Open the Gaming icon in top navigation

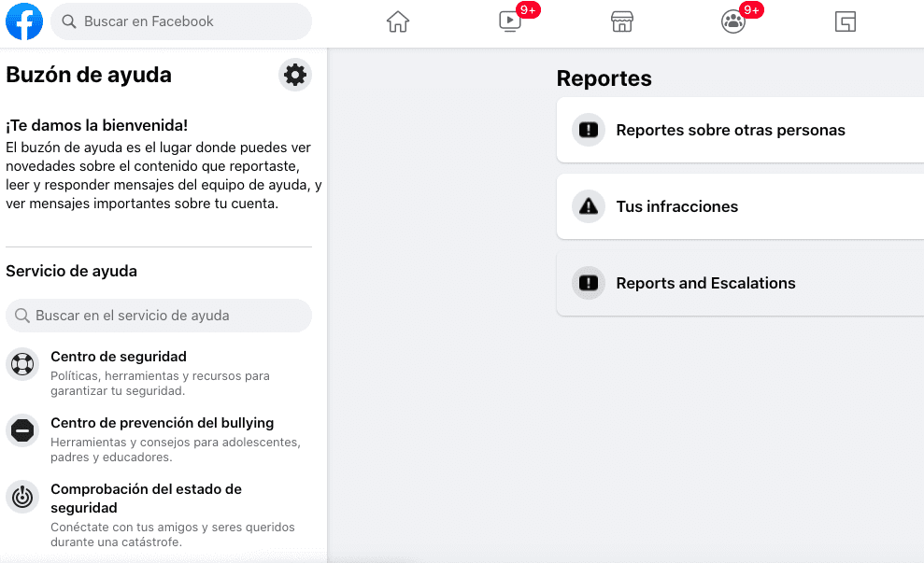(x=845, y=21)
